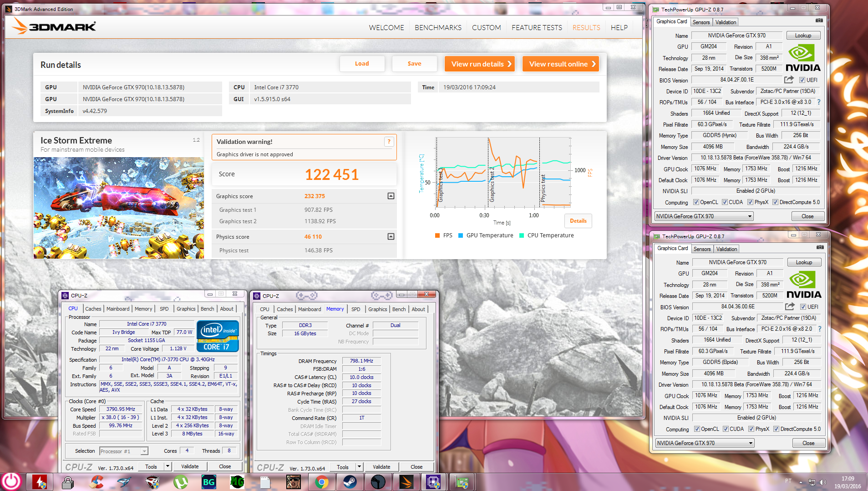
Task: Click camera screenshot icon in lower GPU-Z window
Action: click(x=820, y=247)
